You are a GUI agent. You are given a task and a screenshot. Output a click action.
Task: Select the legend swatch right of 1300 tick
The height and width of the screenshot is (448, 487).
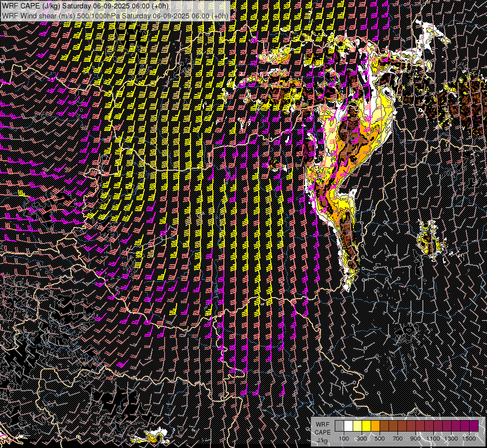(456, 426)
